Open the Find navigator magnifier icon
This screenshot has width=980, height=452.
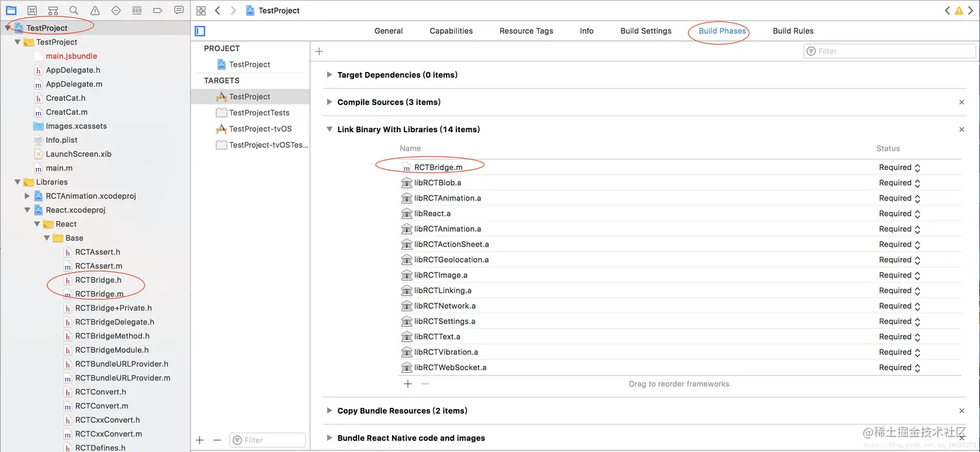(74, 10)
